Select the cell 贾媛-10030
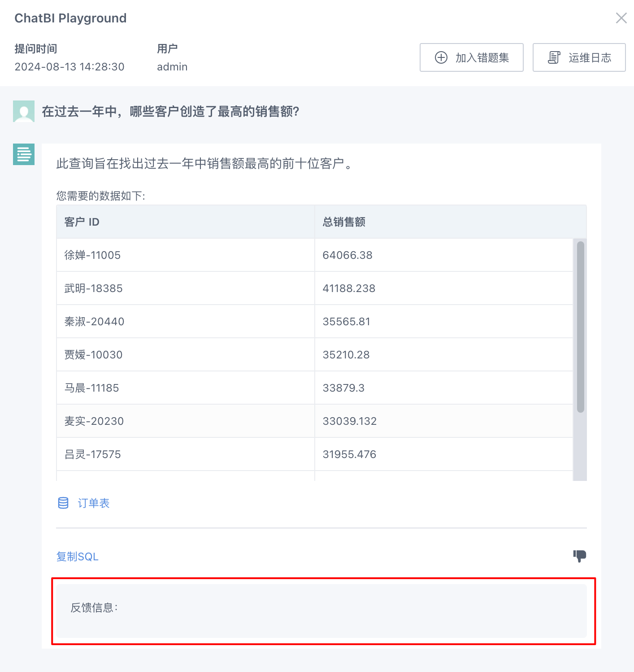This screenshot has height=672, width=634. [x=186, y=355]
